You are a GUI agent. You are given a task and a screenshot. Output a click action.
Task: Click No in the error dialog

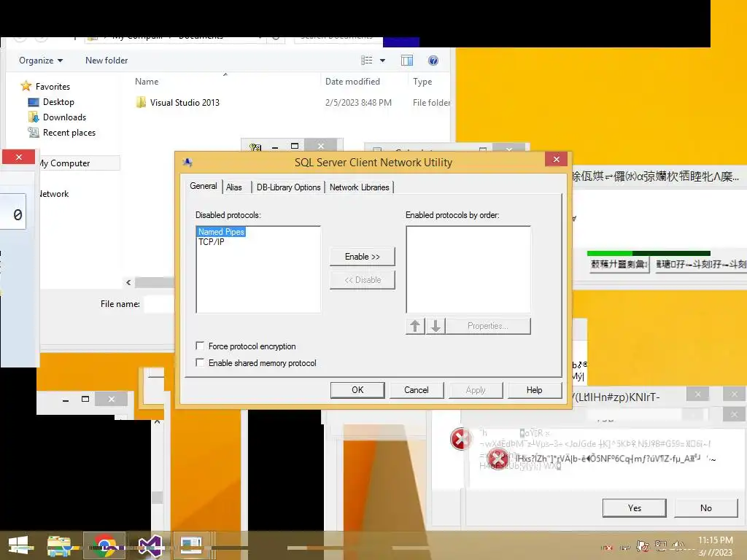(705, 508)
